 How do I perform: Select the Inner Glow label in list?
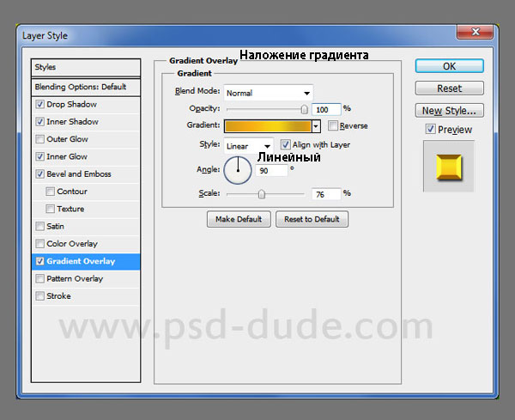click(67, 157)
